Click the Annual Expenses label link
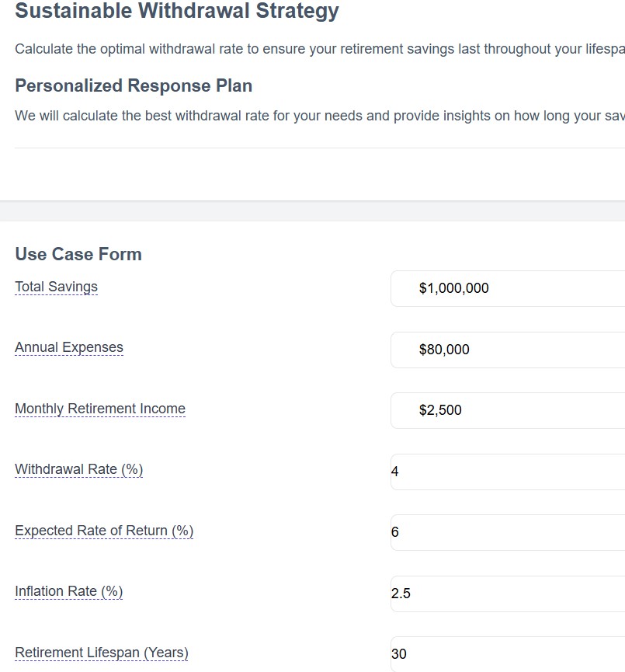 pyautogui.click(x=68, y=347)
